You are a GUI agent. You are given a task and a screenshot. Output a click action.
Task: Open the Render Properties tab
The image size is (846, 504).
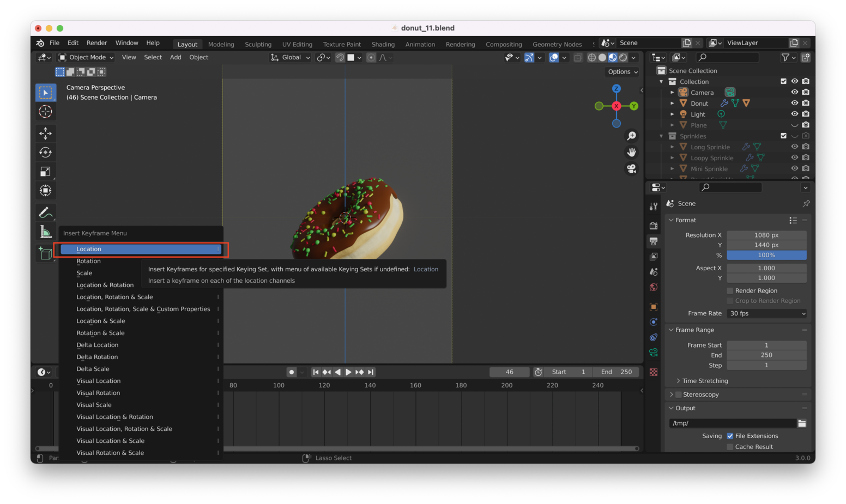click(653, 225)
